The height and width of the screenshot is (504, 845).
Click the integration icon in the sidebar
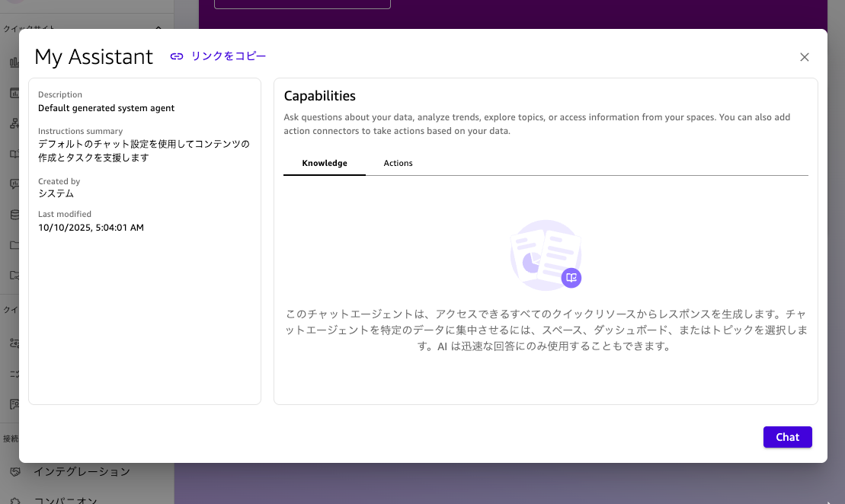click(14, 472)
